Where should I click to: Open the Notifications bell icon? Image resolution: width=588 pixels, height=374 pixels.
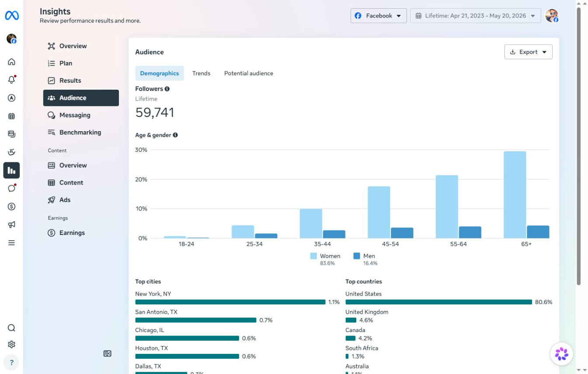pos(12,80)
